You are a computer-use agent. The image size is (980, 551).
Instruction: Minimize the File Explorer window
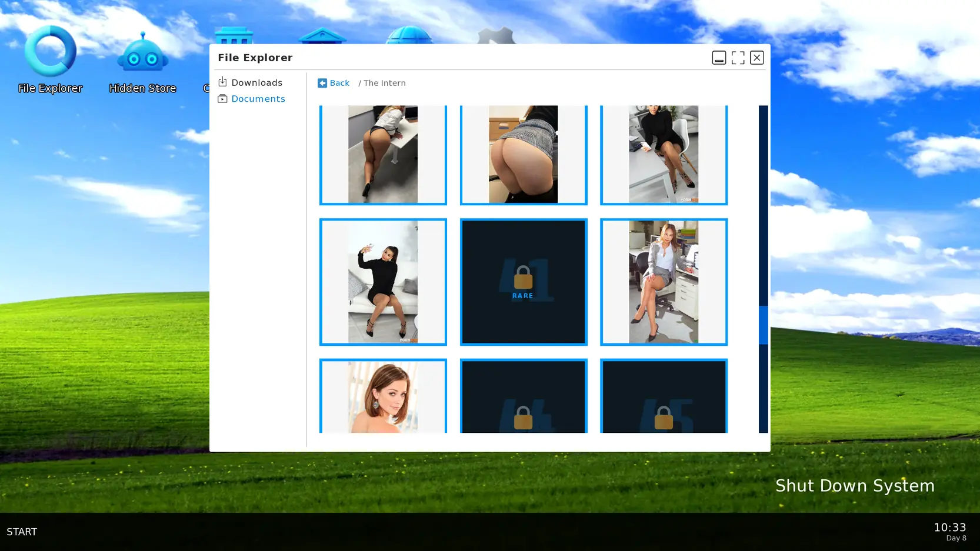coord(719,58)
